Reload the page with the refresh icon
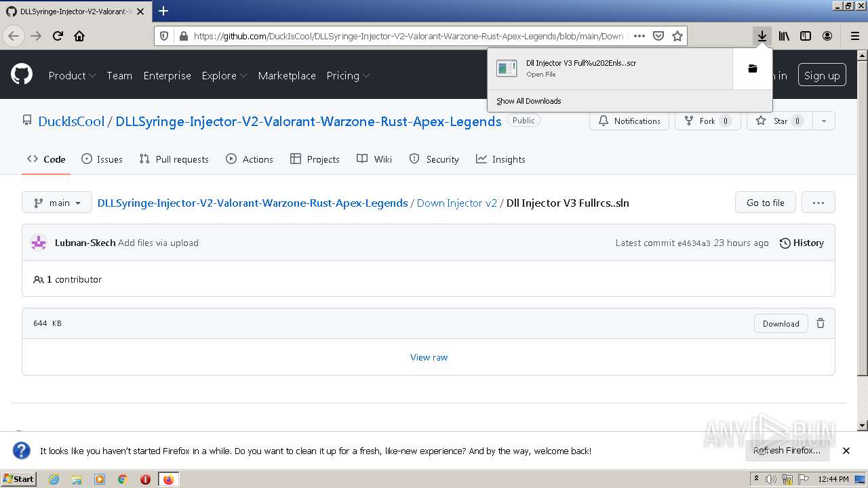Image resolution: width=868 pixels, height=488 pixels. (x=58, y=36)
